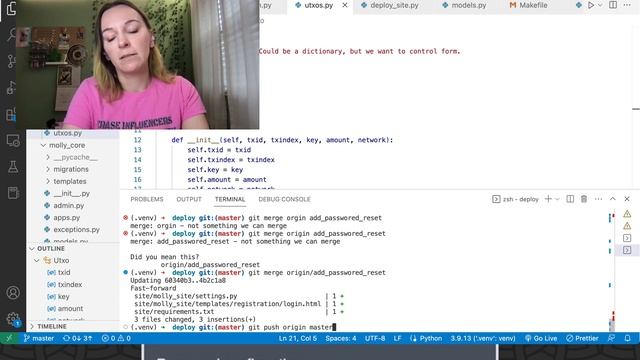Change file encoding UTF-8
The width and height of the screenshot is (640, 360).
click(x=375, y=338)
